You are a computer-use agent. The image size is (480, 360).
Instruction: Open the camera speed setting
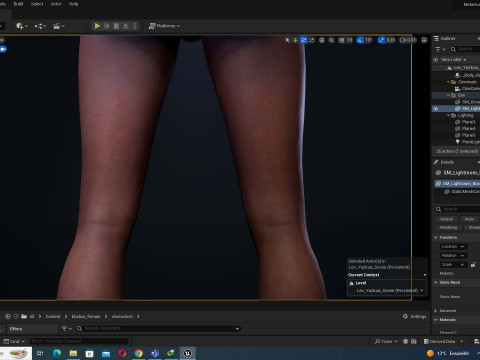tap(408, 40)
